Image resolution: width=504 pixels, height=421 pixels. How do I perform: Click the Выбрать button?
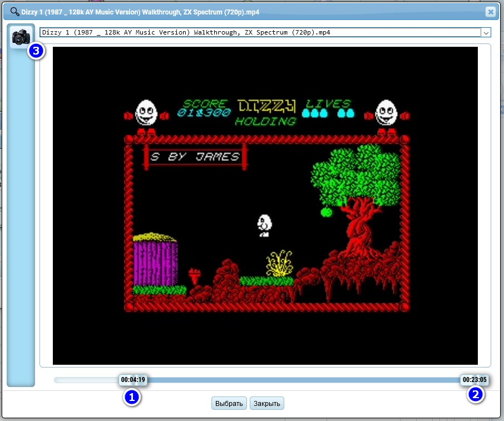point(229,403)
